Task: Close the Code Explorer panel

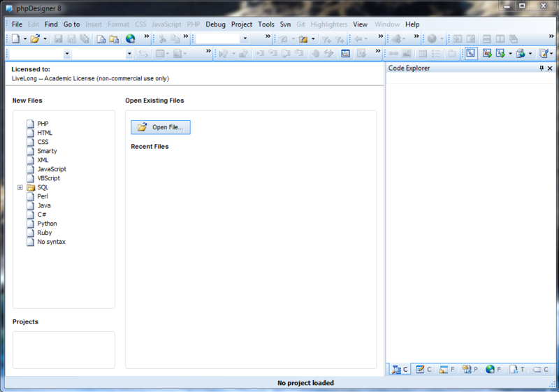Action: click(550, 68)
